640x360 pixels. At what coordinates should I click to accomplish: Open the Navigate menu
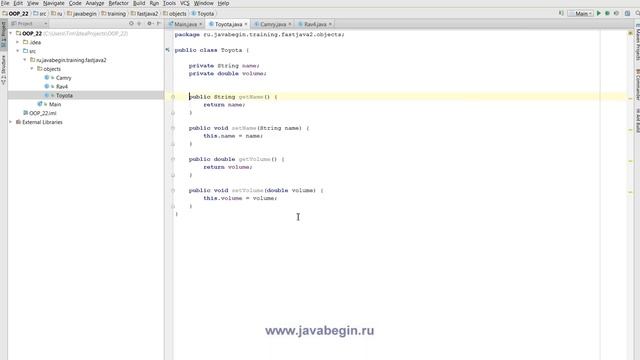click(x=53, y=3)
